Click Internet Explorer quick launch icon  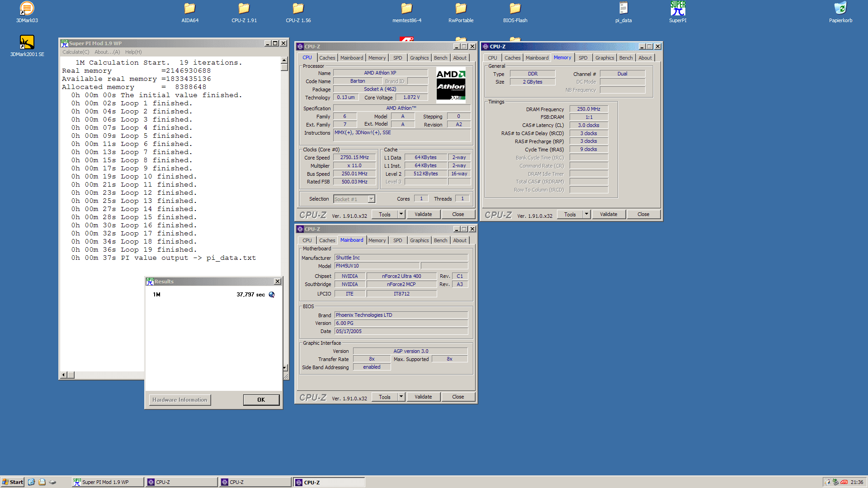[x=31, y=482]
